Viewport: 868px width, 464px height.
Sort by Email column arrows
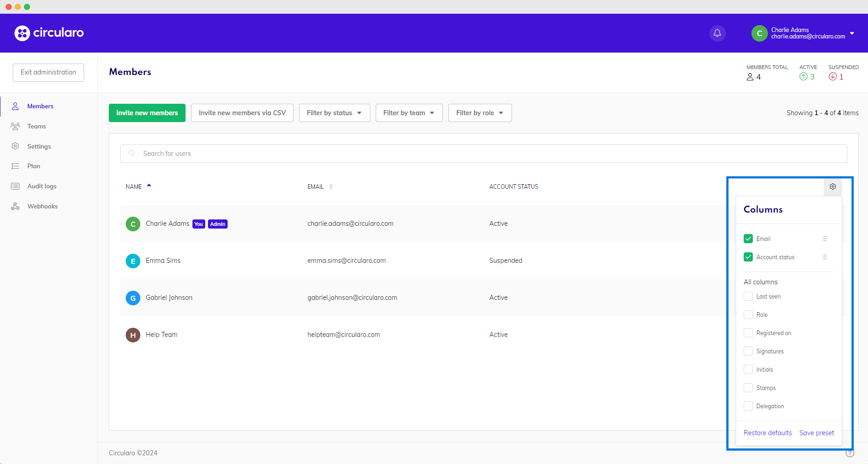coord(331,187)
